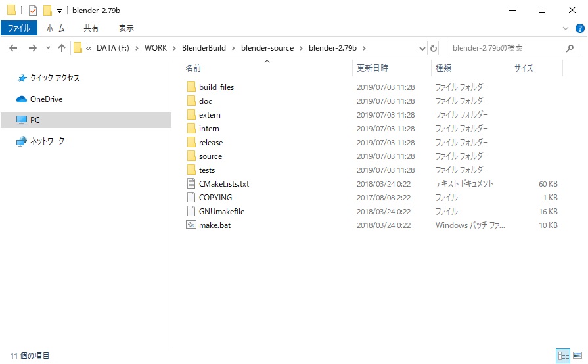Open Help via the blue question mark

(579, 28)
